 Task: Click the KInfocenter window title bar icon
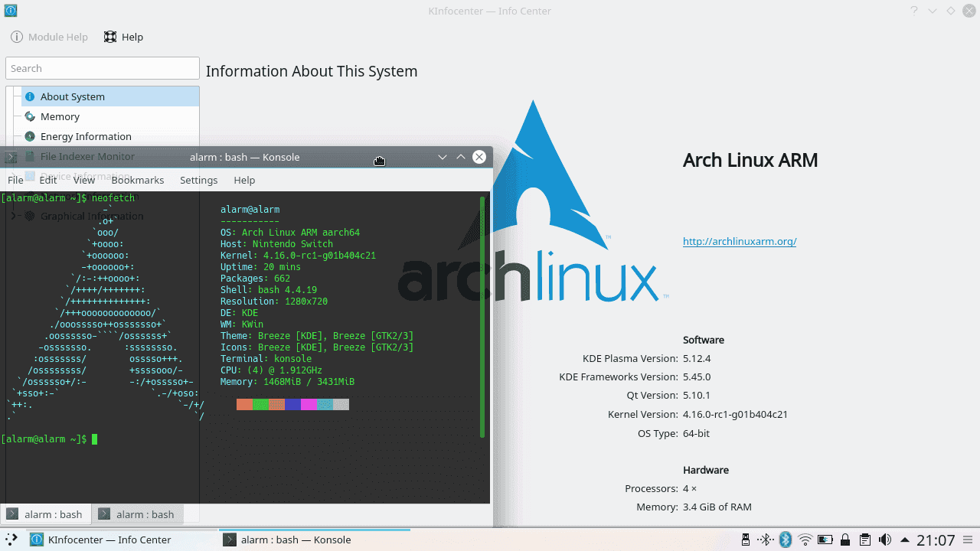pos(11,11)
